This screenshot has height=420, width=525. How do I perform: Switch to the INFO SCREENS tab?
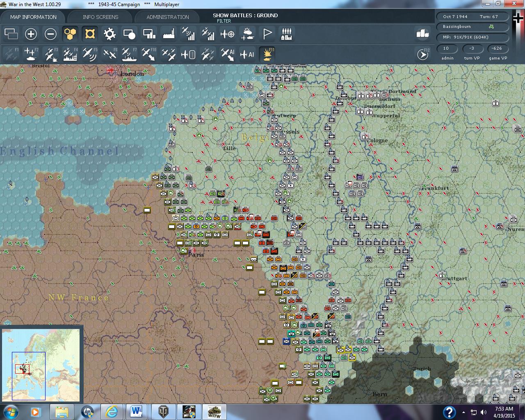click(x=100, y=17)
